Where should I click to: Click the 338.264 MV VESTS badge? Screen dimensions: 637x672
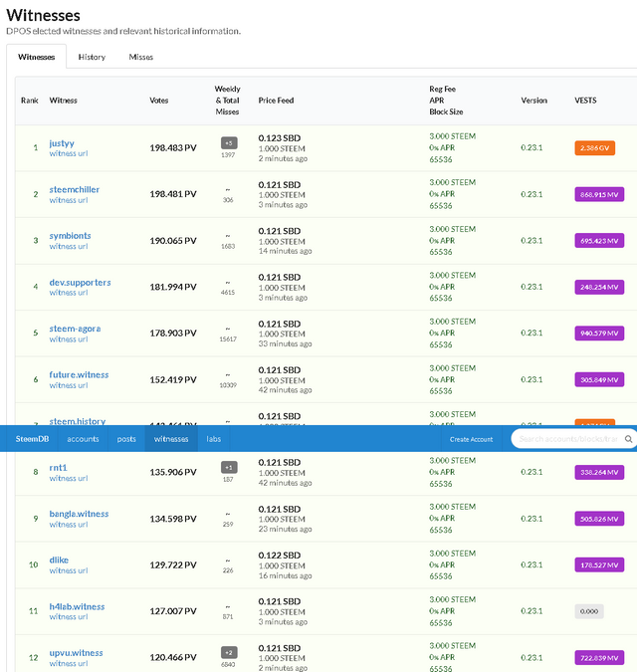(x=599, y=472)
